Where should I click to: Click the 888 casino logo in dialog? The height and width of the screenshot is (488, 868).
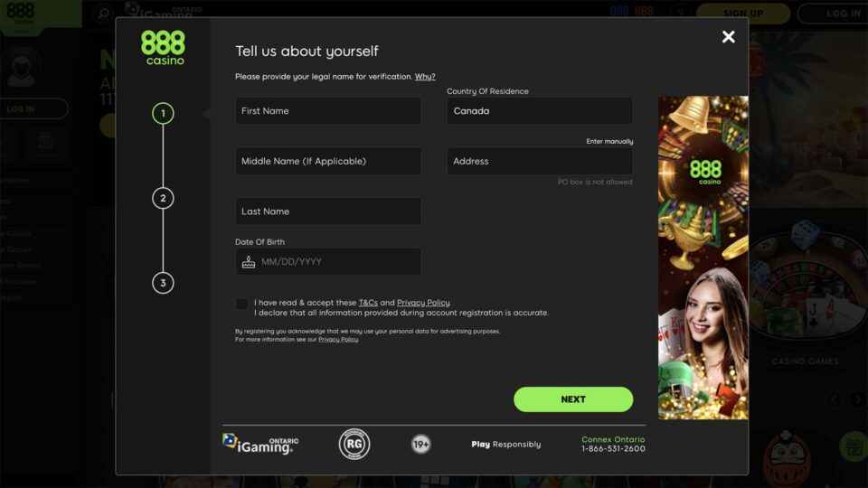click(163, 48)
